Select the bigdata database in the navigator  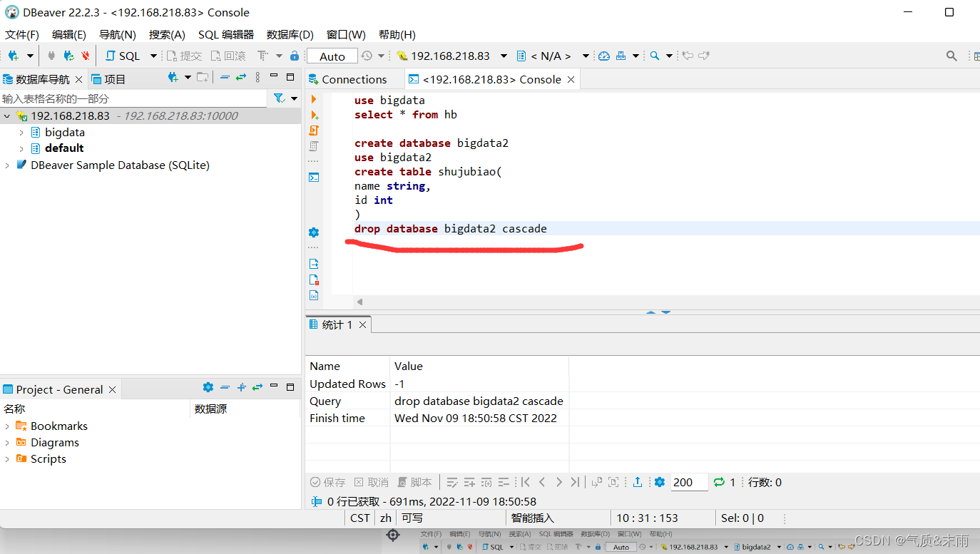coord(64,132)
